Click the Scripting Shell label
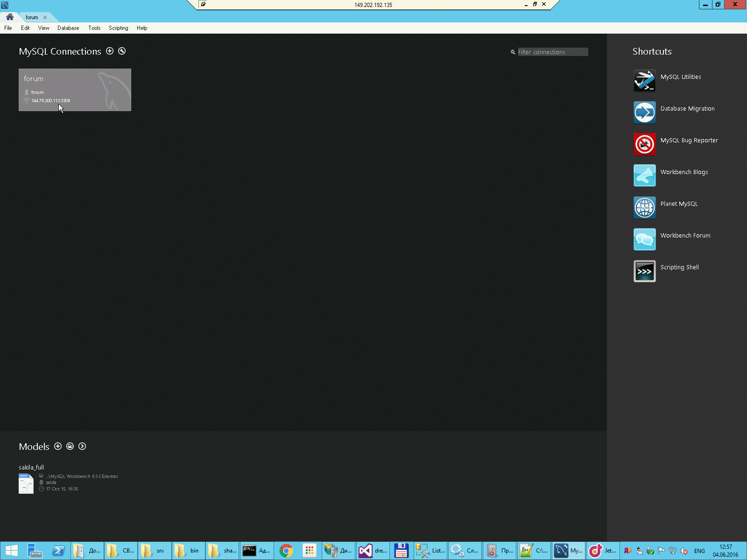 tap(679, 267)
